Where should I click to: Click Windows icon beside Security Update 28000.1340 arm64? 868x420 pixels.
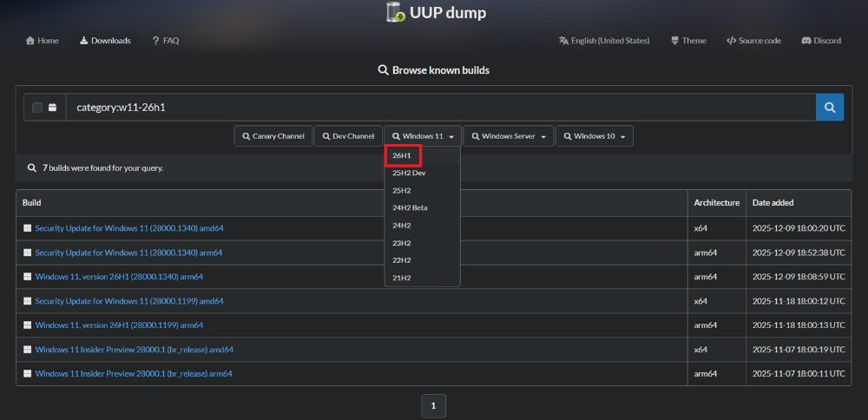27,253
